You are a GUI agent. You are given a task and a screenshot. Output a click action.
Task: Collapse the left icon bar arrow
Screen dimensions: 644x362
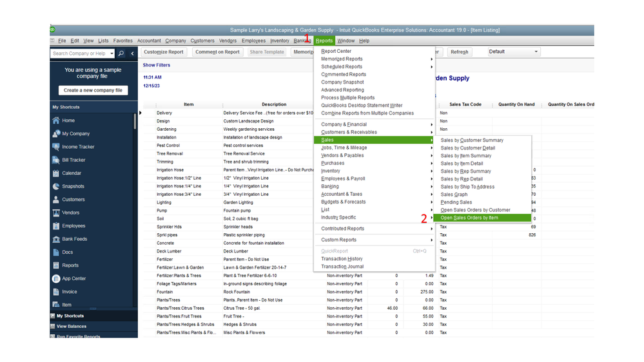point(132,53)
